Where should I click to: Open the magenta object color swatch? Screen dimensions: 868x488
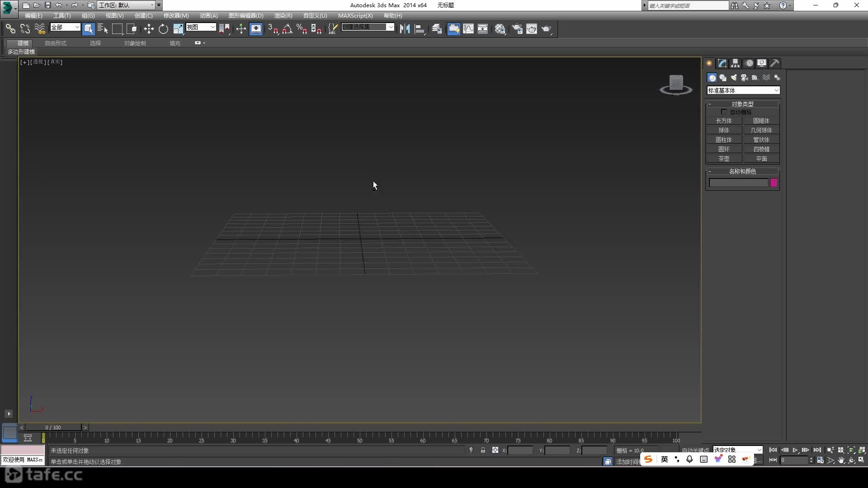(x=774, y=183)
